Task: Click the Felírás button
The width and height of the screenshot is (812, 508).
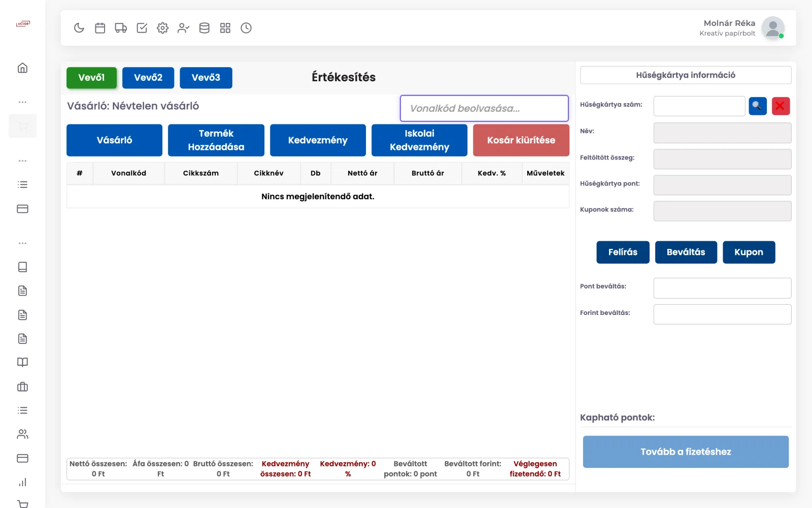Action: (623, 252)
